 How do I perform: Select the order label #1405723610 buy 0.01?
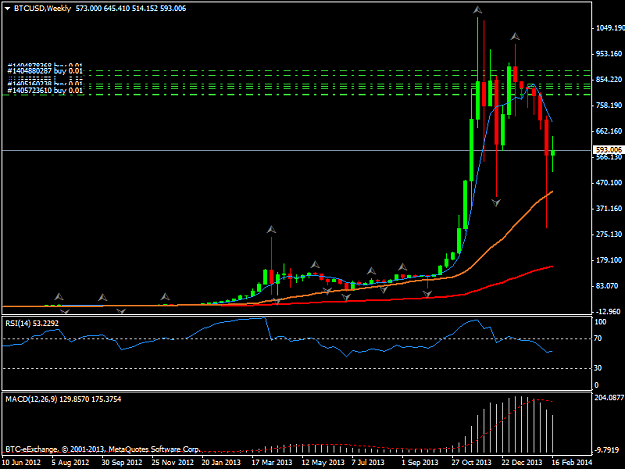(x=45, y=91)
